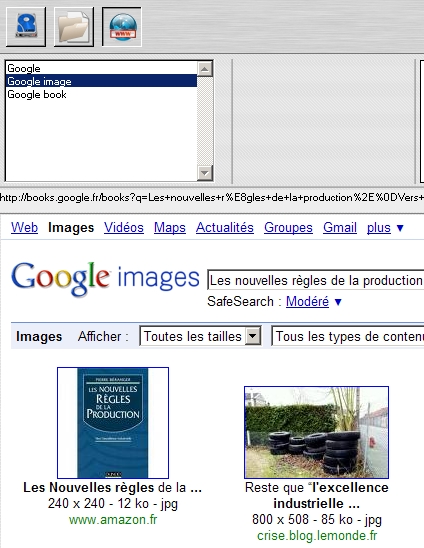
Task: Open the stacked tires photo thumbnail
Action: coord(316,432)
